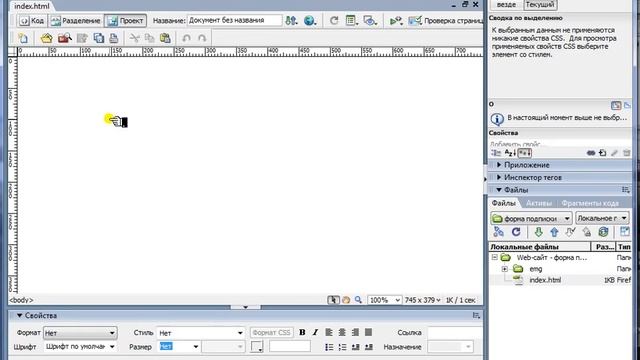Screen dimensions: 640x360
Task: Click Put files blue arrow
Action: 554,232
